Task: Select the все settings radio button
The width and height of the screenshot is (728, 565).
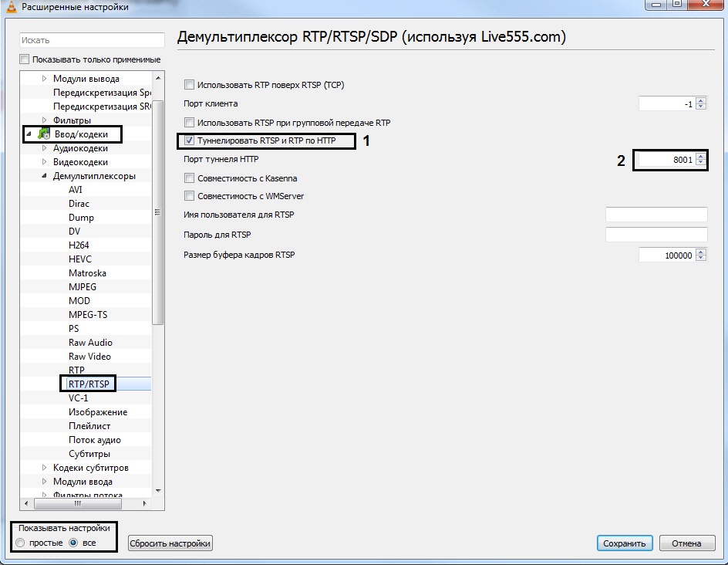Action: tap(74, 543)
